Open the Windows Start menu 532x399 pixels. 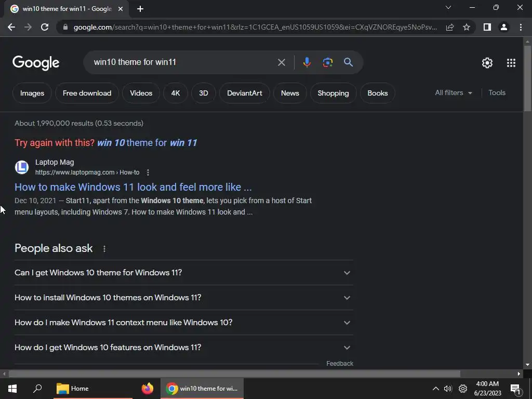(12, 389)
